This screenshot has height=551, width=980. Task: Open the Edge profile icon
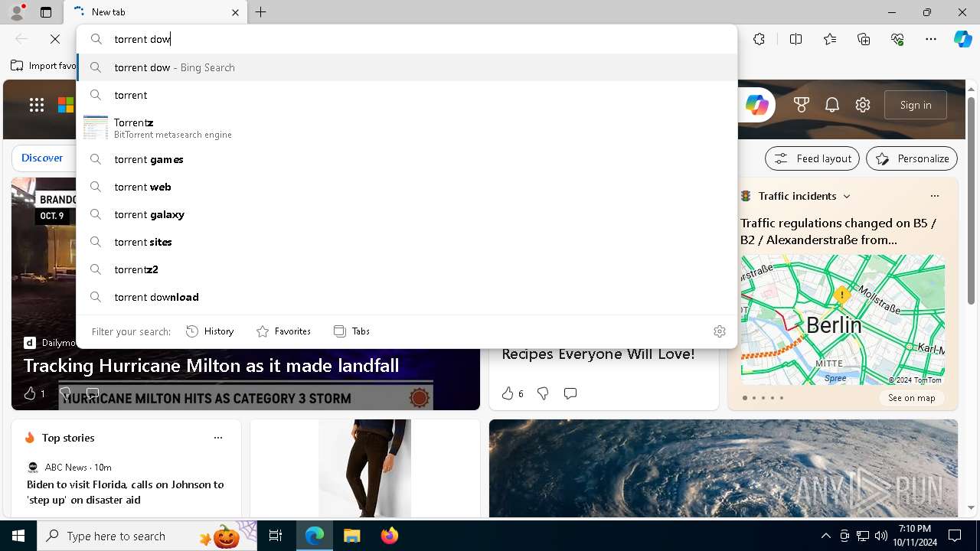tap(17, 12)
